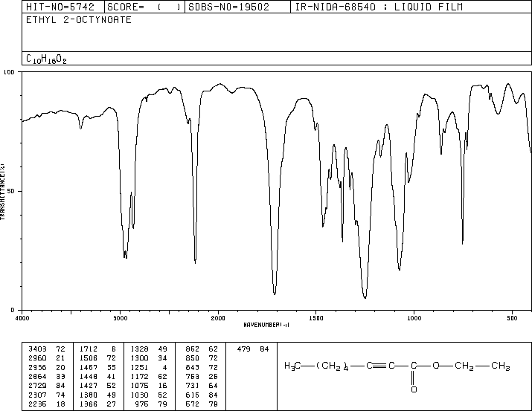Click the (CH2)4 group in the structure
This screenshot has height=411, width=532.
click(333, 366)
